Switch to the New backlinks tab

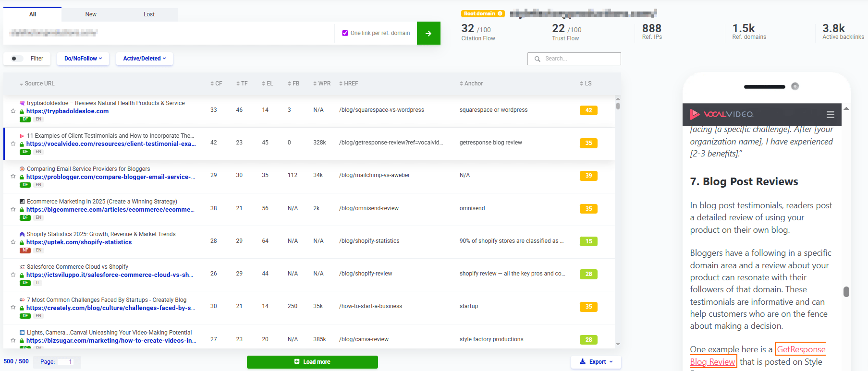click(91, 14)
